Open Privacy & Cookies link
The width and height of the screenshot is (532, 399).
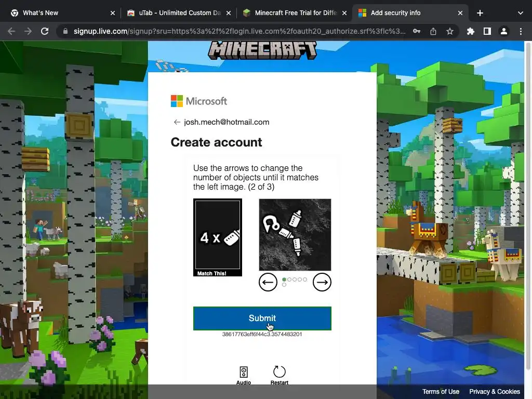[x=495, y=392]
